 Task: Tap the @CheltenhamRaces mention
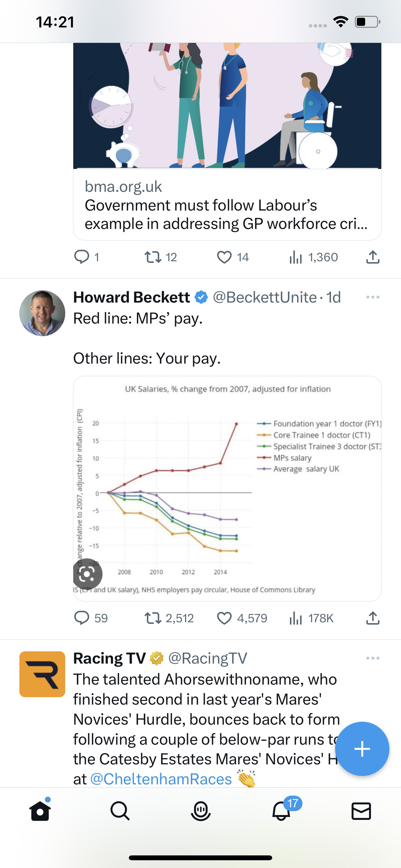coord(161,779)
